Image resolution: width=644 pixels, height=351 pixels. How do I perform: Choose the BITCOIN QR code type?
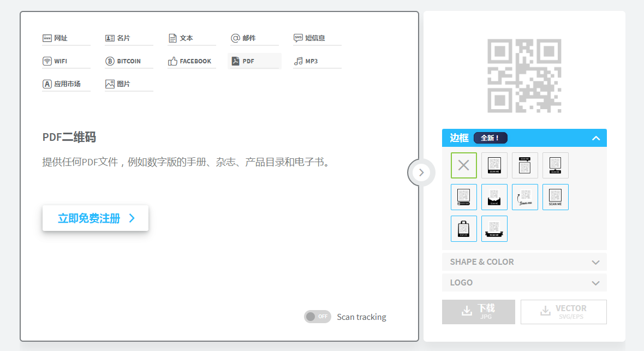click(x=129, y=61)
